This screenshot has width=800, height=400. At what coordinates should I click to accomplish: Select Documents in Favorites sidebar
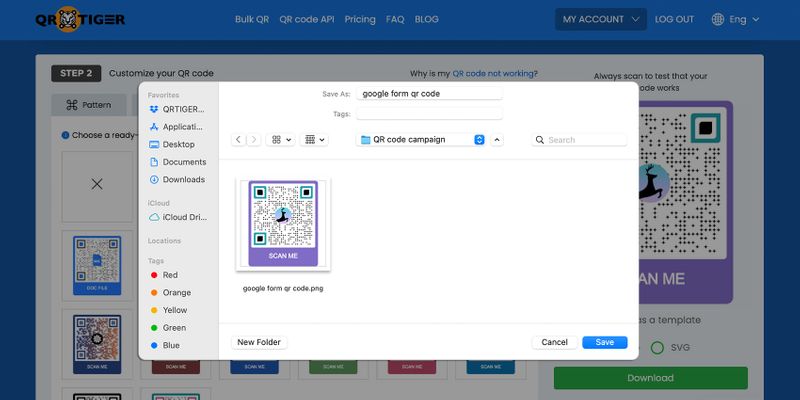178,162
